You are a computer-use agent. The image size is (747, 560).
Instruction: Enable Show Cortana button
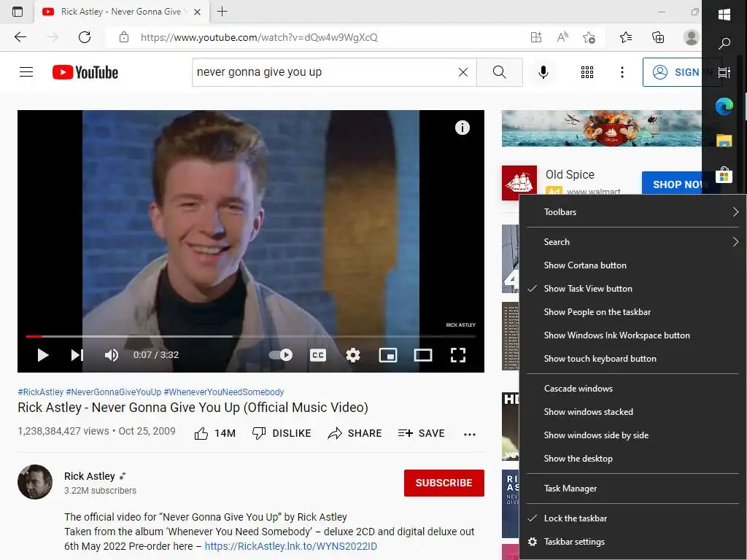(633, 265)
